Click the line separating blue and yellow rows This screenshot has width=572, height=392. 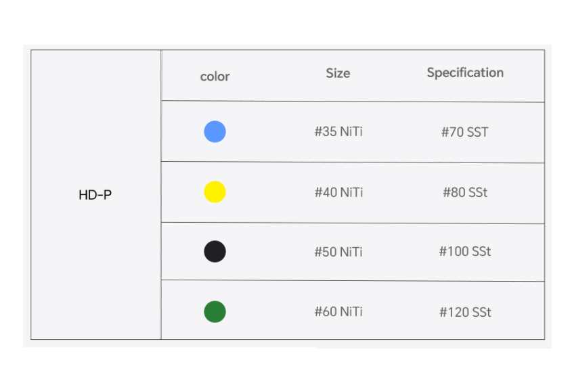352,162
